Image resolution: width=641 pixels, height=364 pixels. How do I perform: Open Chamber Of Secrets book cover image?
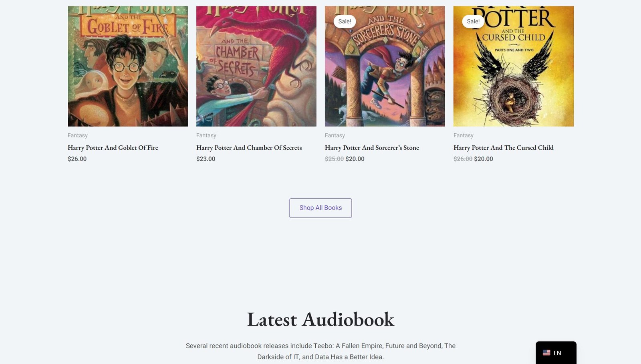click(256, 66)
